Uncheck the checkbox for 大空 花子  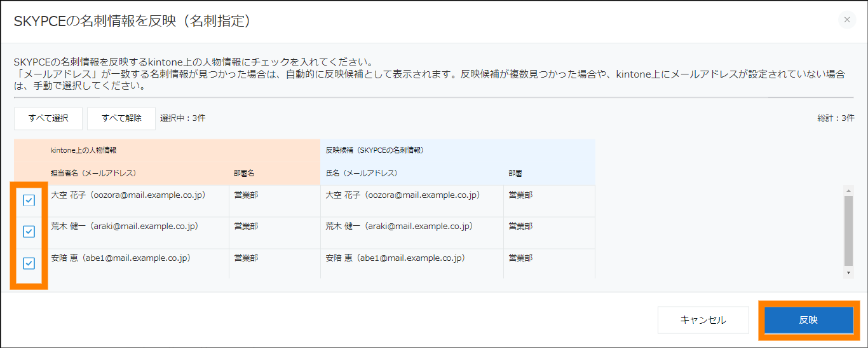(29, 200)
